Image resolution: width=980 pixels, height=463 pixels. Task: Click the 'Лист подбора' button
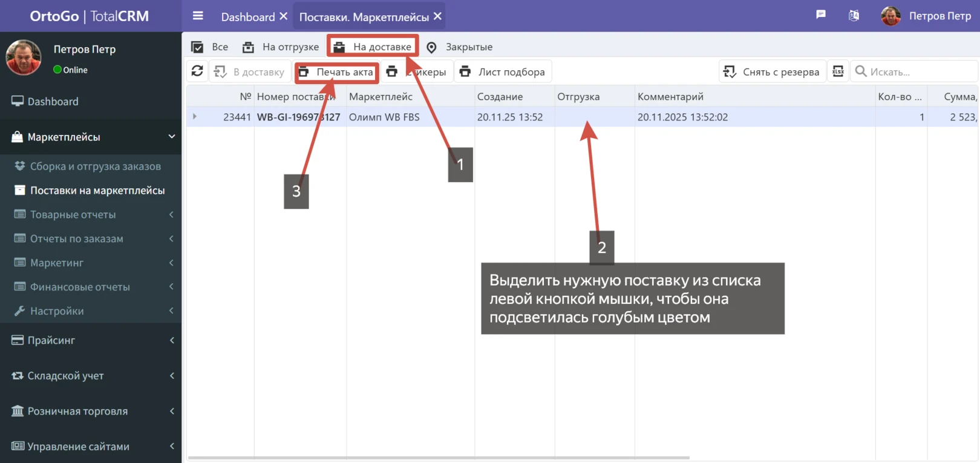coord(503,72)
